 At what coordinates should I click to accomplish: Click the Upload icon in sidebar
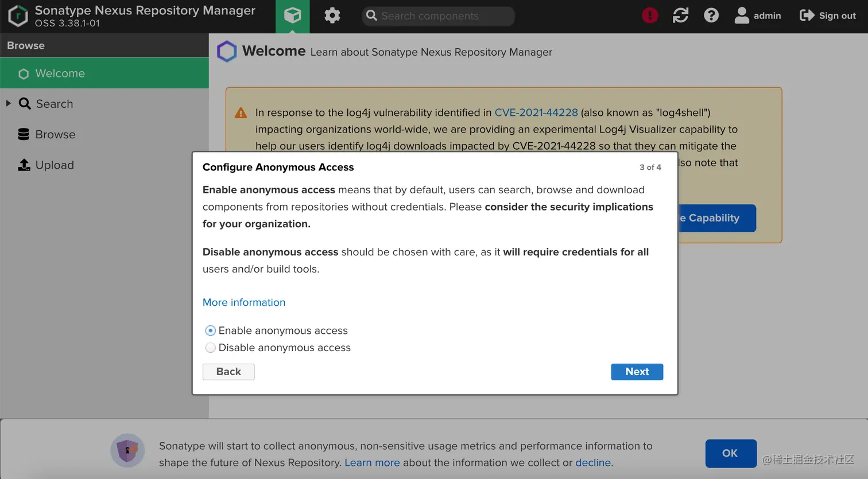tap(24, 165)
